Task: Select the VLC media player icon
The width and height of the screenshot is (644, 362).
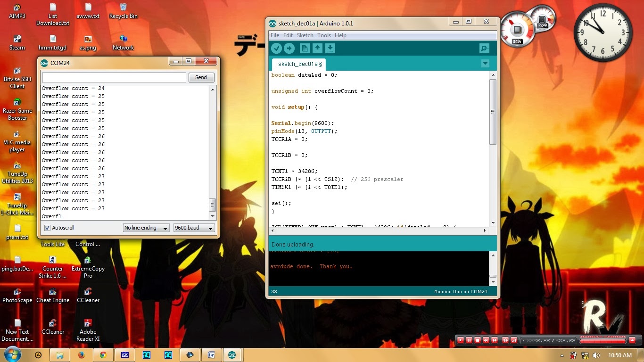Action: [17, 141]
